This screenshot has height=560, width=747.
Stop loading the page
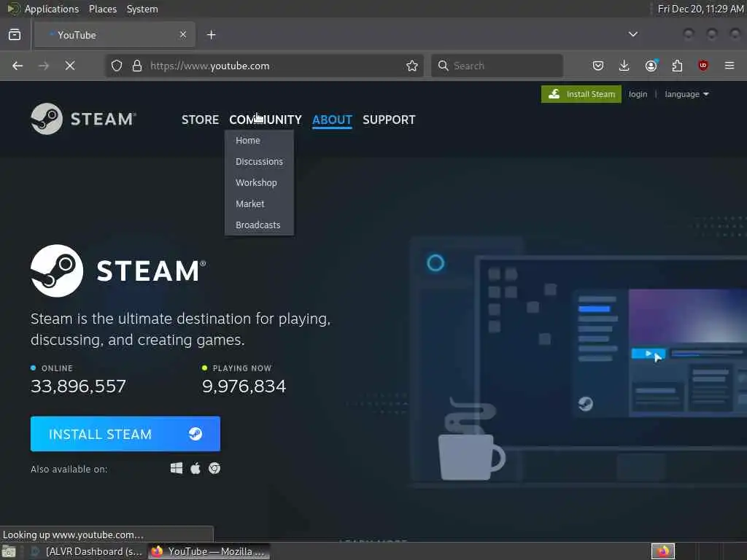tap(70, 66)
